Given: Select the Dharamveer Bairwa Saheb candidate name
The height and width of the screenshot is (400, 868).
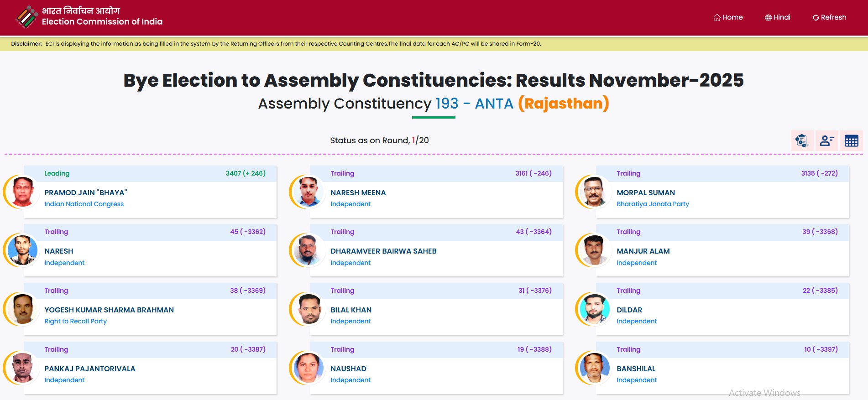Looking at the screenshot, I should pyautogui.click(x=383, y=251).
